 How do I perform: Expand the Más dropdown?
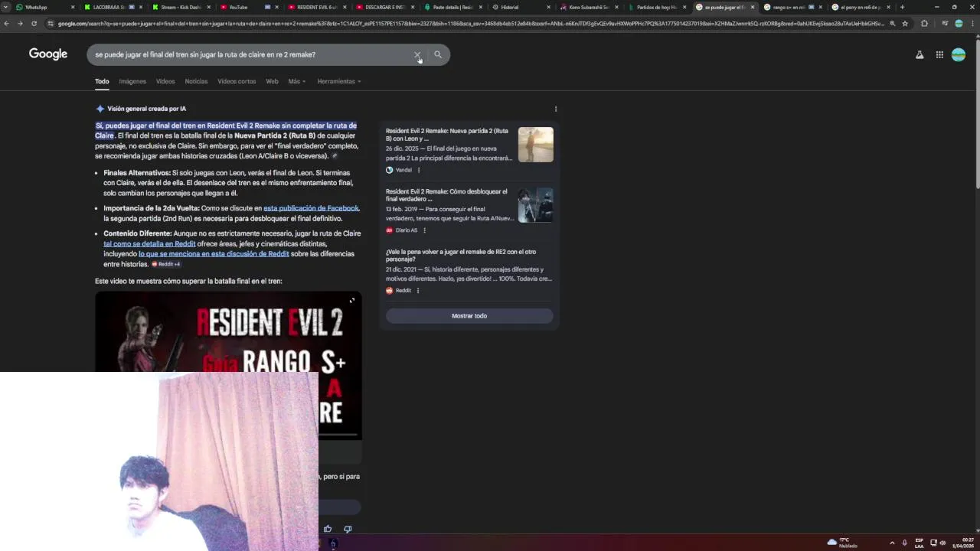click(296, 81)
